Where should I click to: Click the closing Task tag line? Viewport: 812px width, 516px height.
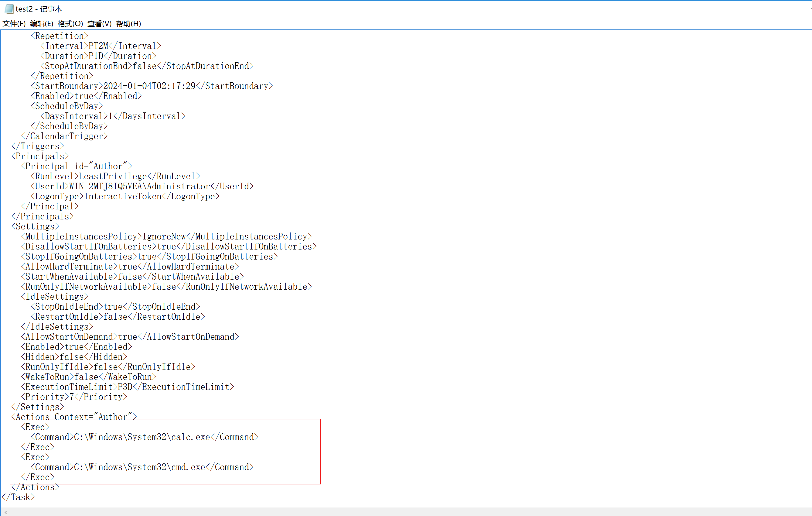(x=19, y=497)
